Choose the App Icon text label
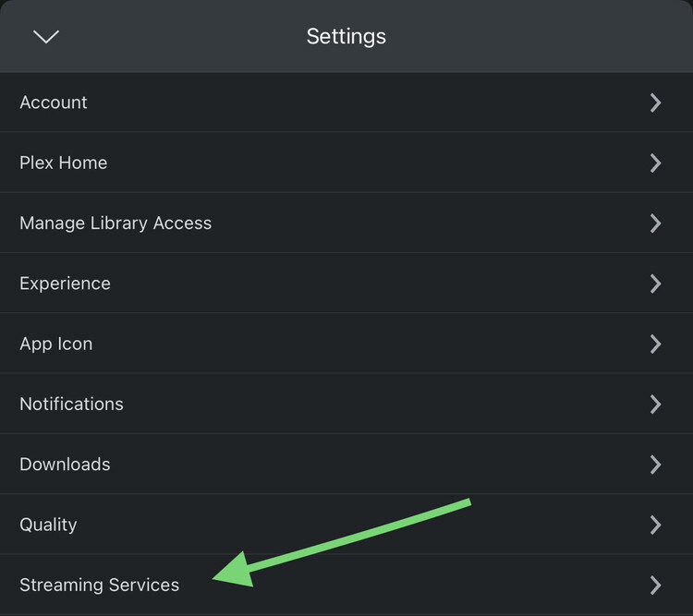 click(55, 344)
